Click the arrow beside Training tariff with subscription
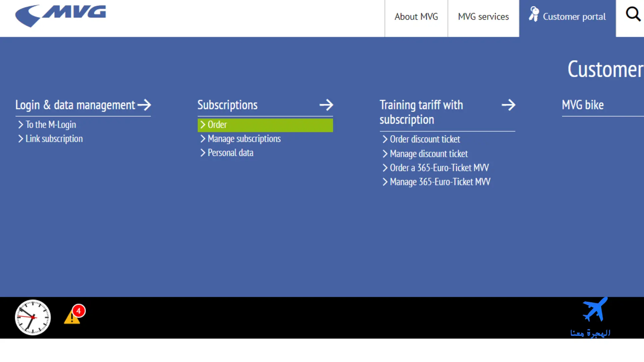Screen dimensions: 644x362 (508, 105)
